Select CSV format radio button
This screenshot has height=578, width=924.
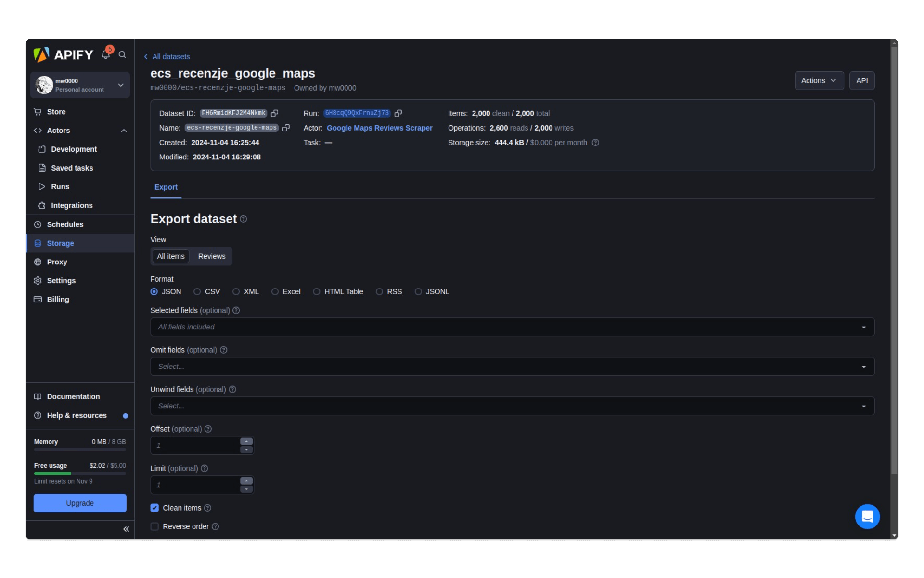(197, 292)
